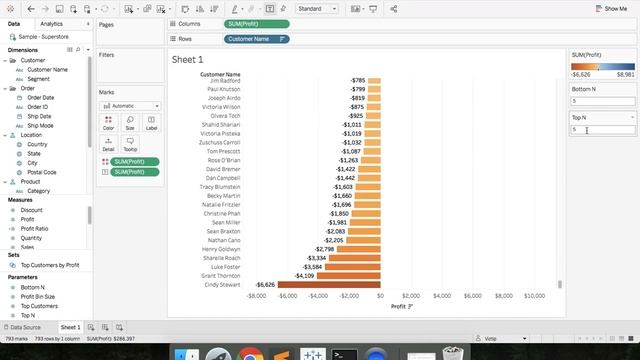The height and width of the screenshot is (360, 640).
Task: Click the Tooltip marks button
Action: 130,144
